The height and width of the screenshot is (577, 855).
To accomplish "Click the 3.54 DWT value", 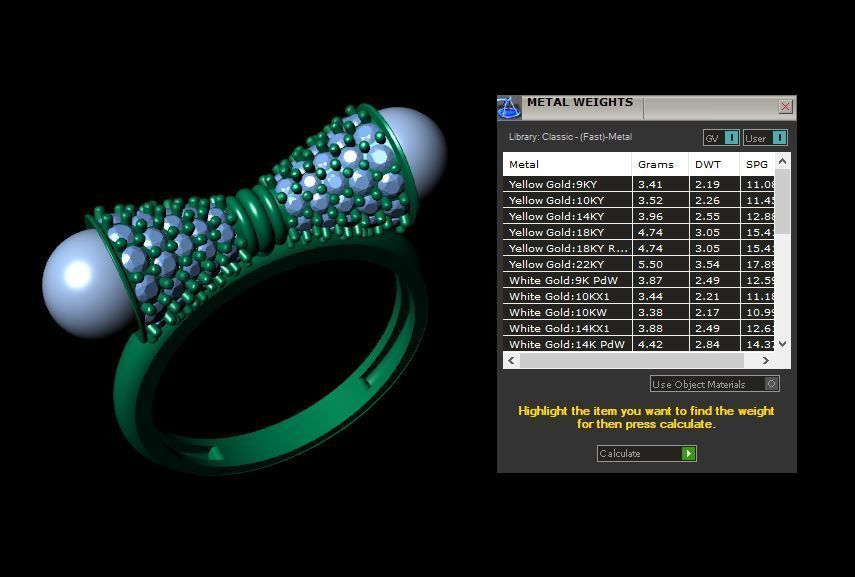I will click(x=707, y=265).
